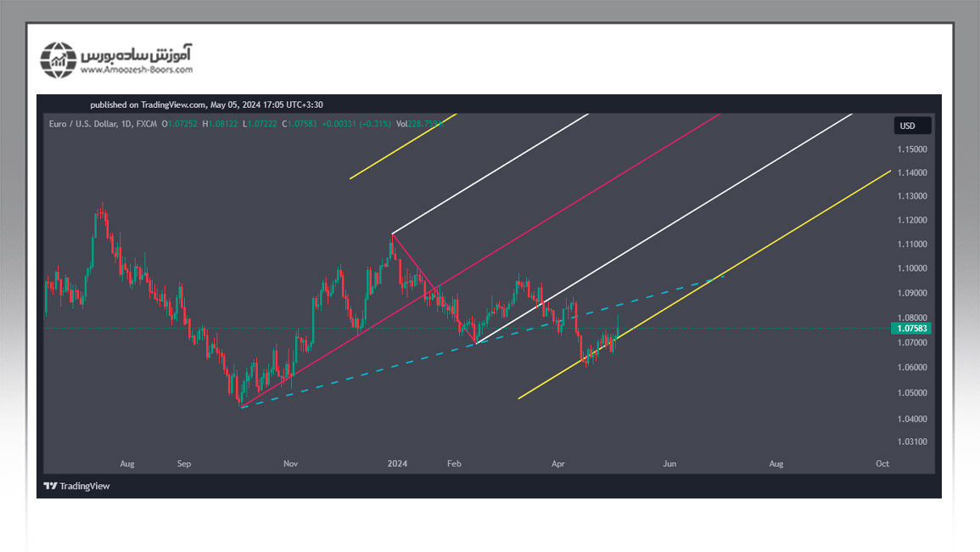Screen dimensions: 980x552
Task: Click the Jun label on the time axis
Action: click(x=669, y=464)
